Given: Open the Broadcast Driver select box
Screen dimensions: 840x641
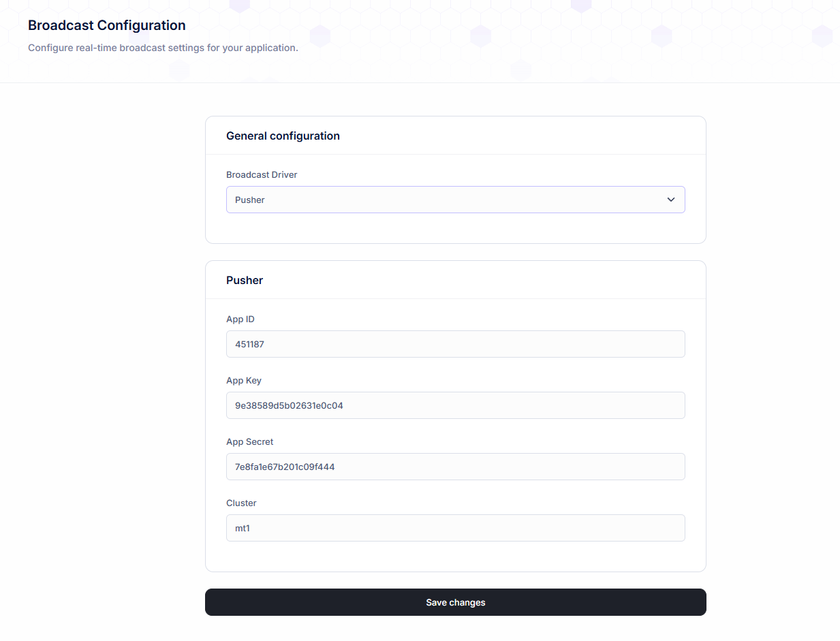Looking at the screenshot, I should (455, 200).
